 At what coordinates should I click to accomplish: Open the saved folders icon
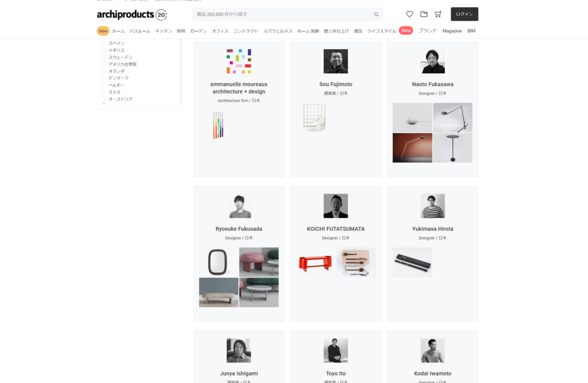(x=424, y=14)
